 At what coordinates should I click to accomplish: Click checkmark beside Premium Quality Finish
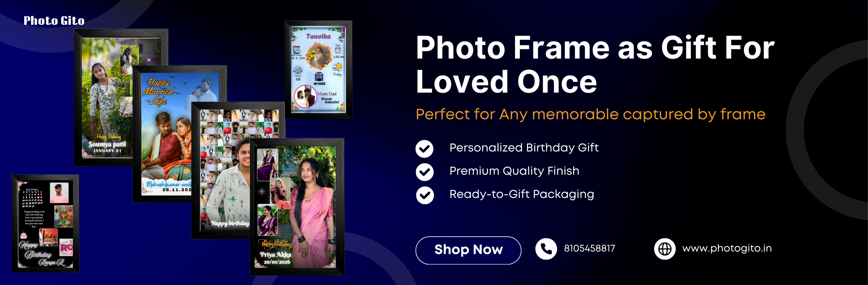coord(424,172)
